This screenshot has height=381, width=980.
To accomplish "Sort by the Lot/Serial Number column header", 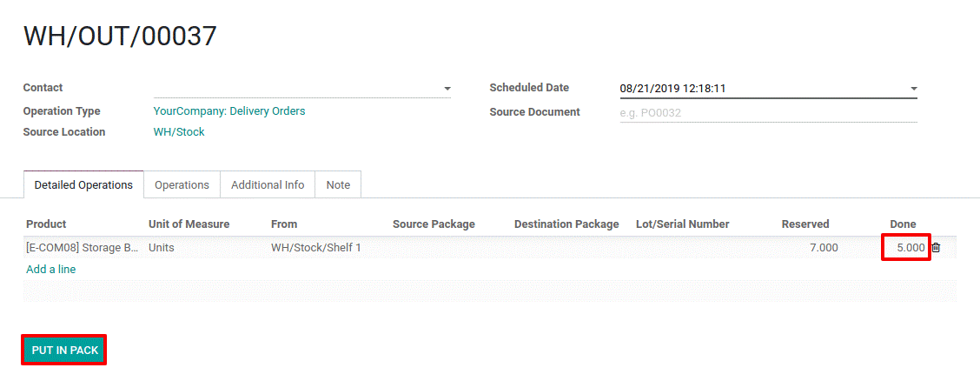I will click(x=683, y=224).
